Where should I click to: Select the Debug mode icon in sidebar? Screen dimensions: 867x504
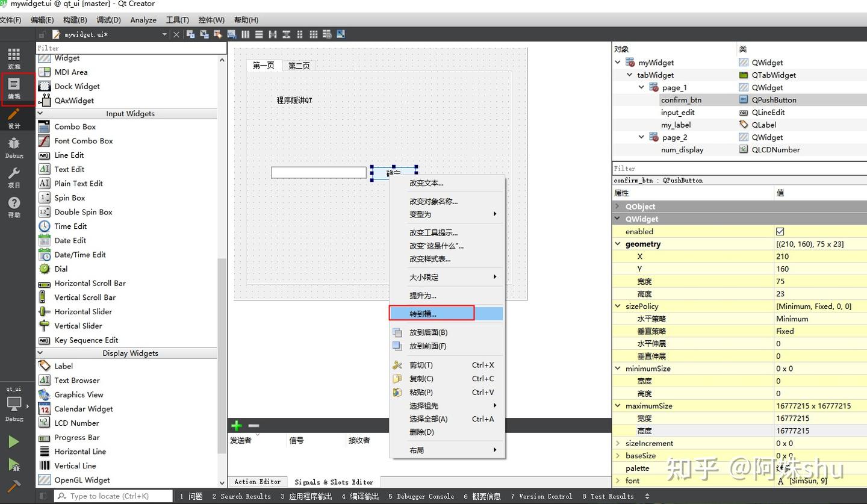(x=13, y=146)
